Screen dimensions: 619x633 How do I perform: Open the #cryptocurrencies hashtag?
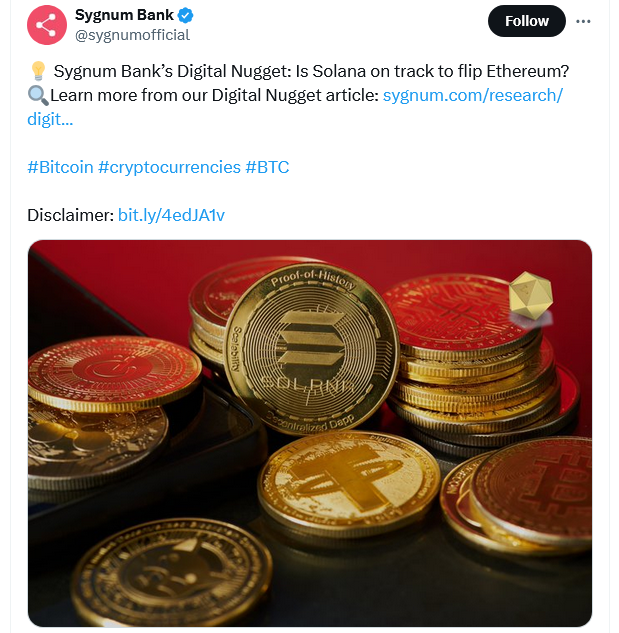pos(169,167)
